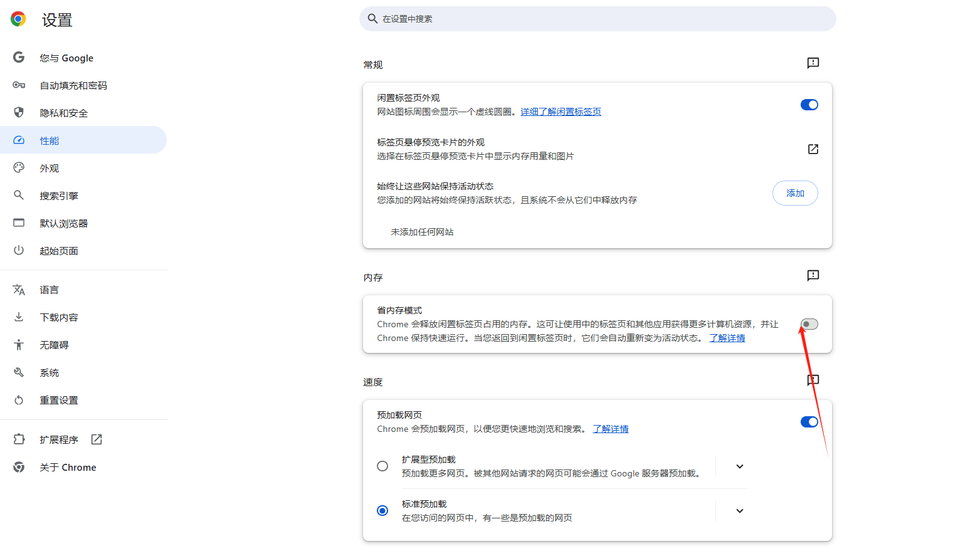Click the 未添加任何网站 text
The height and width of the screenshot is (556, 980).
coord(422,232)
